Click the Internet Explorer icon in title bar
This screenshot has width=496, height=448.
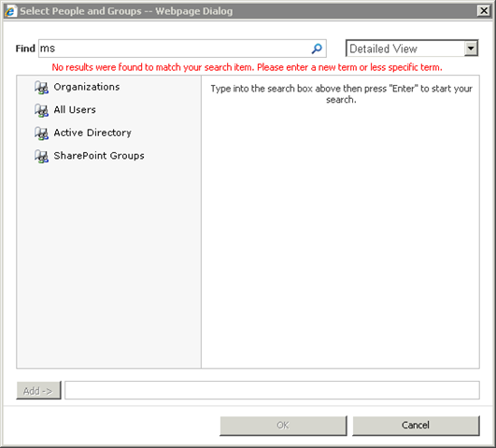coord(10,11)
